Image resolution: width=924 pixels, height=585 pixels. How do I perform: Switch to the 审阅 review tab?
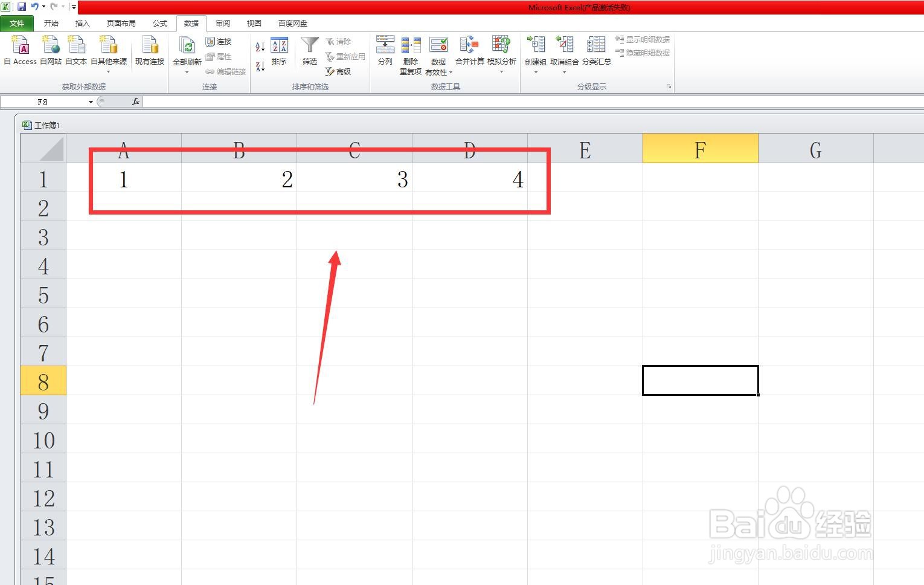[x=223, y=24]
